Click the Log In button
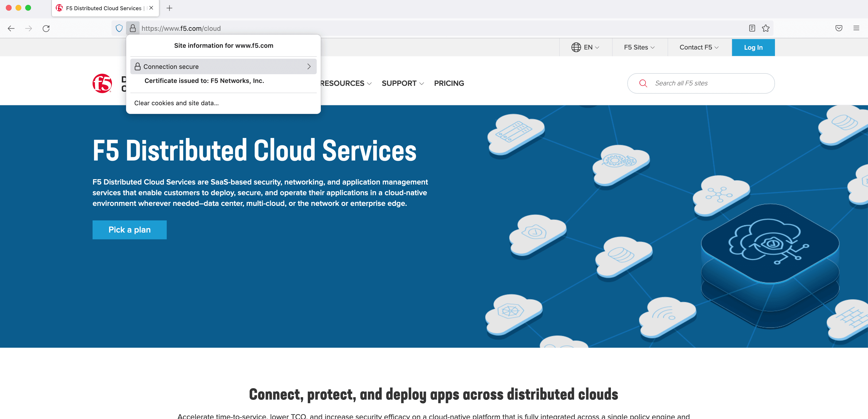 (753, 48)
